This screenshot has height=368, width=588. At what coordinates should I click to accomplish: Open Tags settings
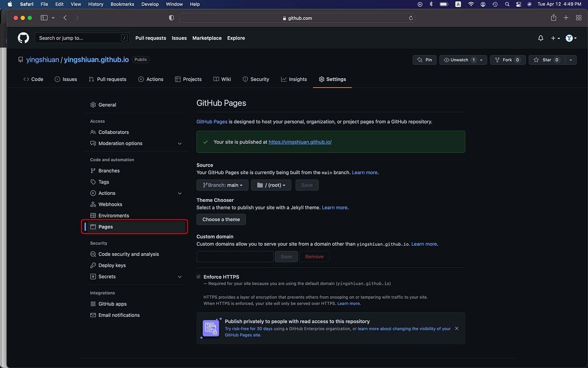135,182
